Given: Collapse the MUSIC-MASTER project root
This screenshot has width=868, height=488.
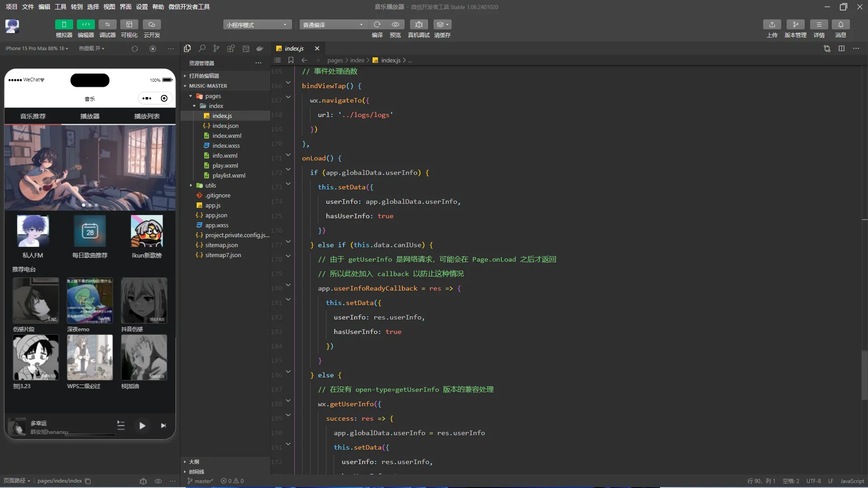Looking at the screenshot, I should coord(225,86).
